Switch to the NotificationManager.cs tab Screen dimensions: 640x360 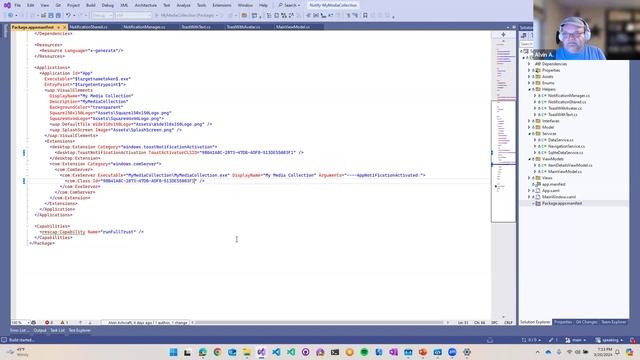pos(144,27)
